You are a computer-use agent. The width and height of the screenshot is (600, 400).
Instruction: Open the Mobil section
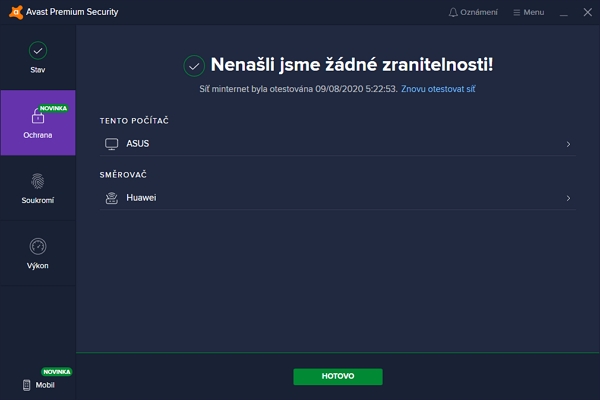(x=39, y=385)
